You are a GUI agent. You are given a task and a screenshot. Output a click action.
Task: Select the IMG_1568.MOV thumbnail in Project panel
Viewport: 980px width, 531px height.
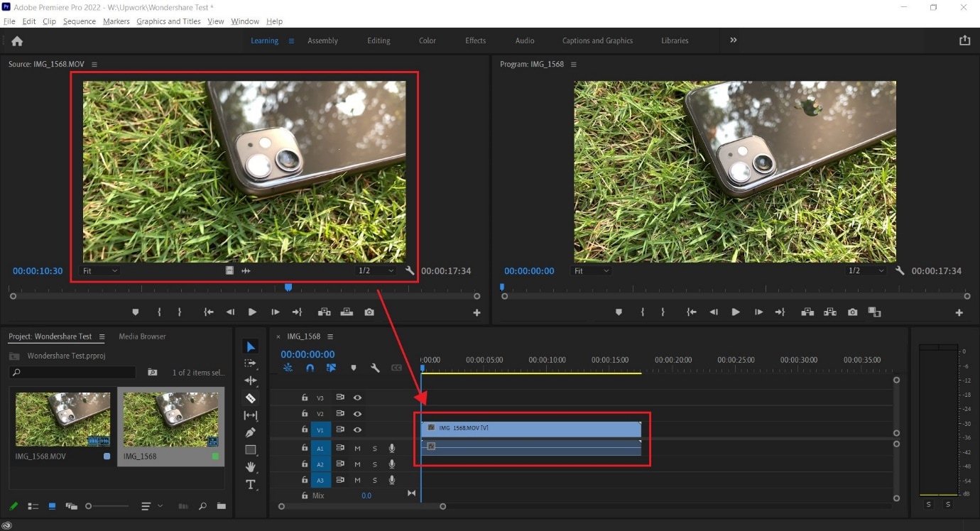click(x=62, y=420)
